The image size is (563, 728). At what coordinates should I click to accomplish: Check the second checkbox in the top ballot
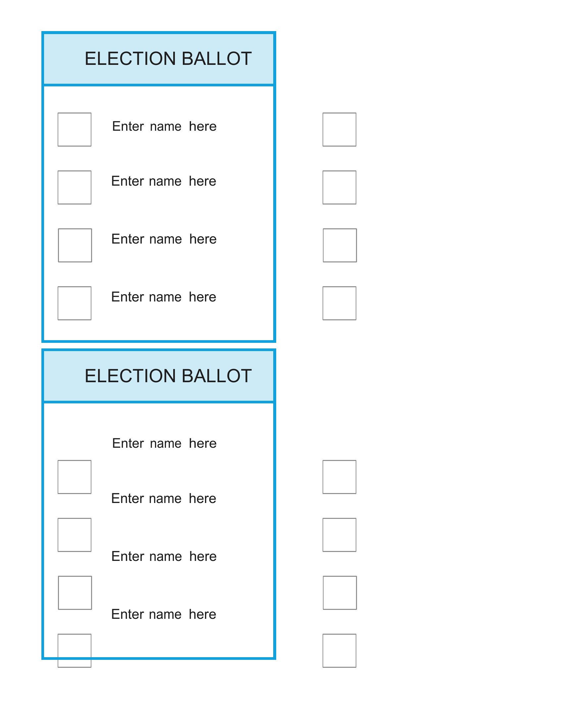pyautogui.click(x=75, y=187)
